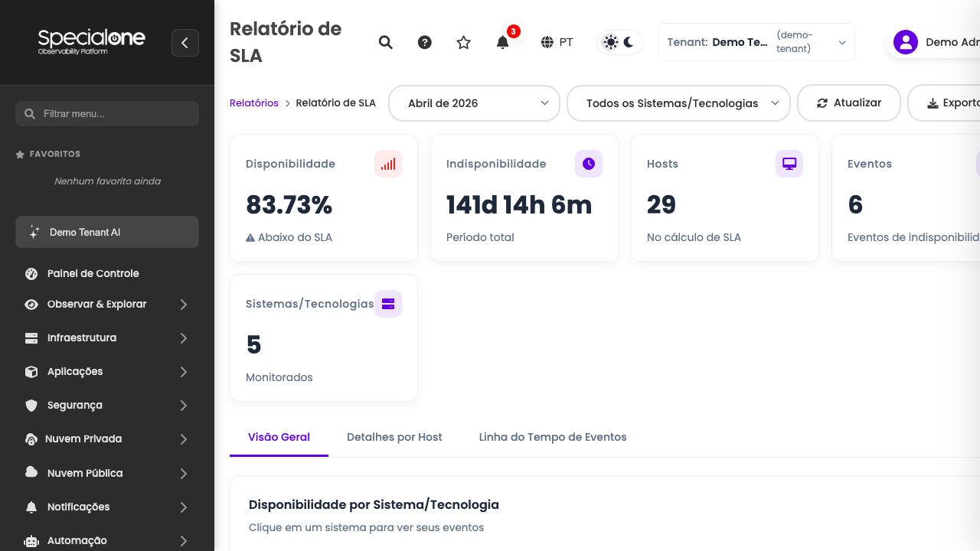Click No cálculo de SLA caption
The height and width of the screenshot is (551, 980).
[694, 237]
